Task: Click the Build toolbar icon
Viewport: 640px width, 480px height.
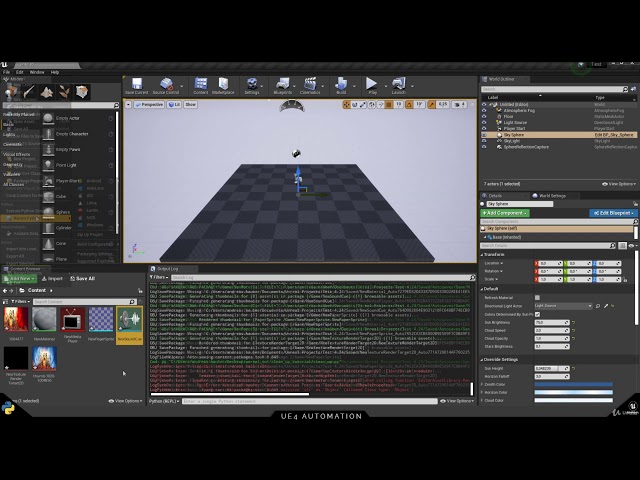Action: pyautogui.click(x=341, y=84)
